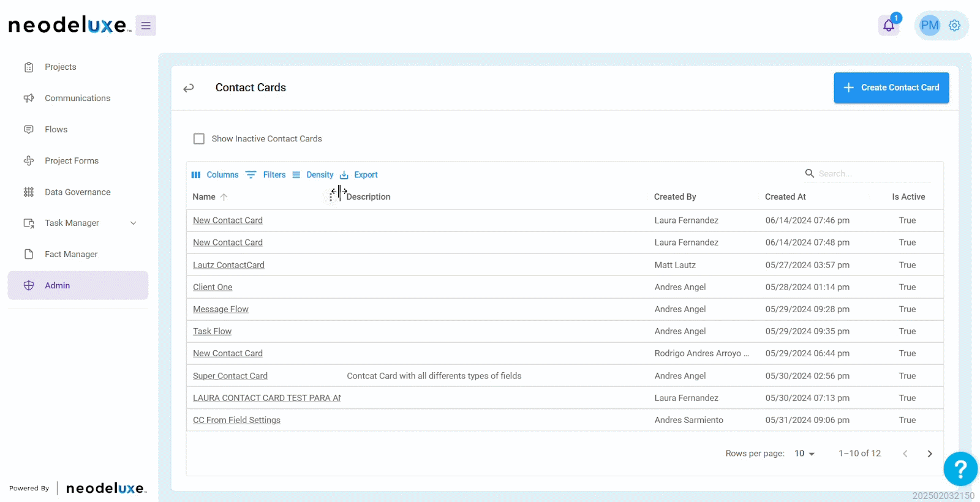Click the Projects clipboard icon
The image size is (980, 502).
pyautogui.click(x=29, y=67)
